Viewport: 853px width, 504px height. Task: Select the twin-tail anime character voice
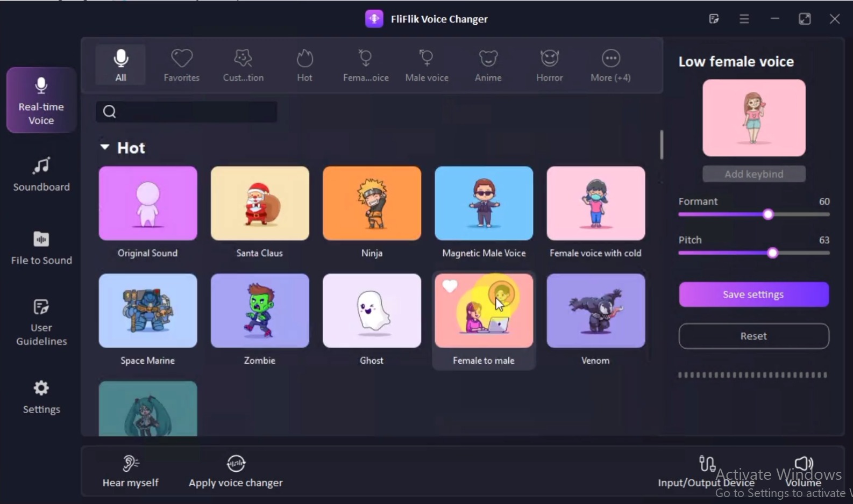pyautogui.click(x=148, y=408)
